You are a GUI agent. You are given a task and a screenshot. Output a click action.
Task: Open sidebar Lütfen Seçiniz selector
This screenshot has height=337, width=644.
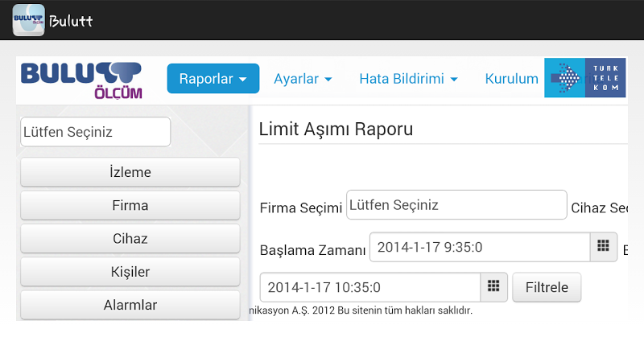95,132
